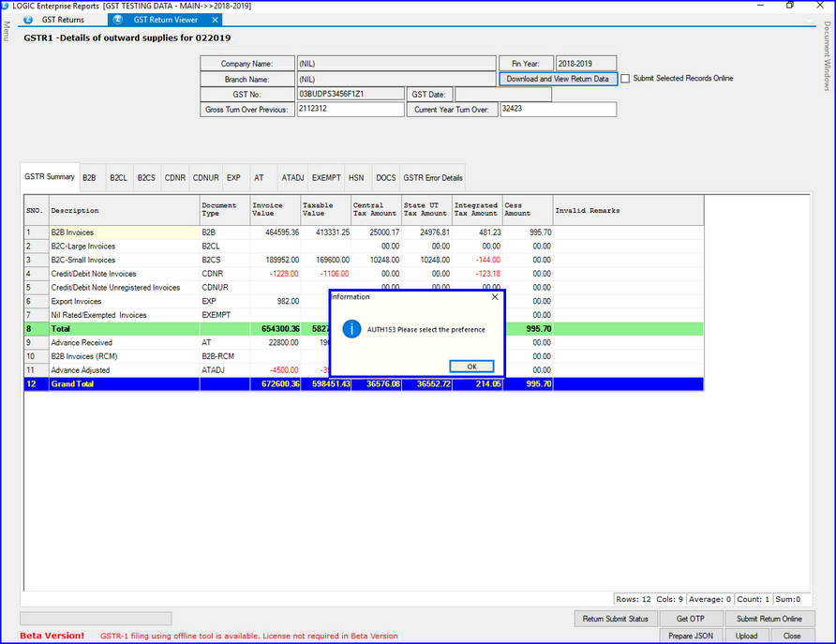This screenshot has height=644, width=836.
Task: Switch to the HSN tab
Action: click(356, 178)
